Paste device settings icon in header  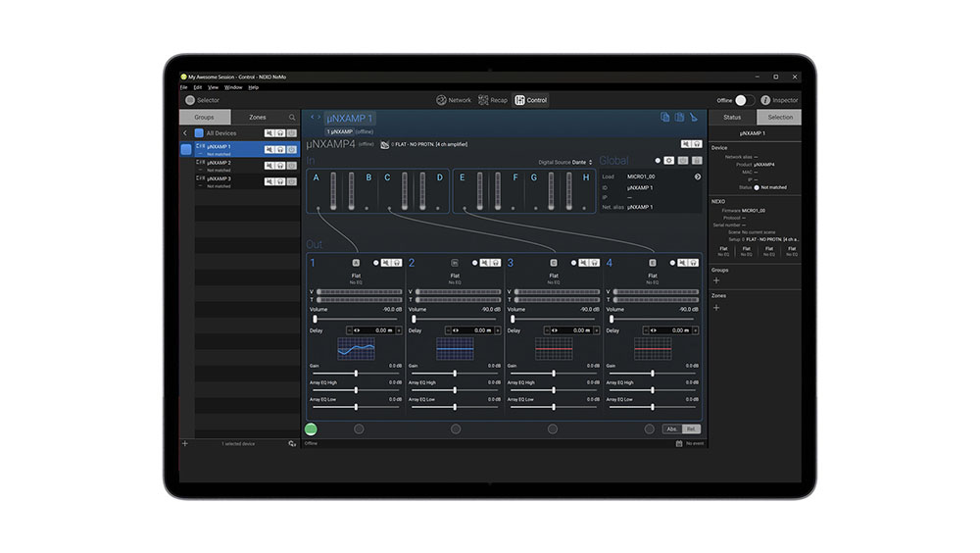679,117
